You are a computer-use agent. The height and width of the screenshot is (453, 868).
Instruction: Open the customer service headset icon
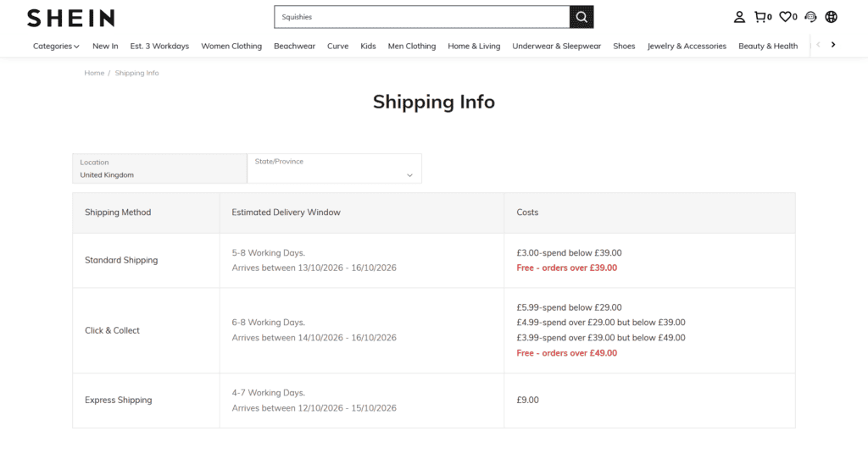click(810, 17)
